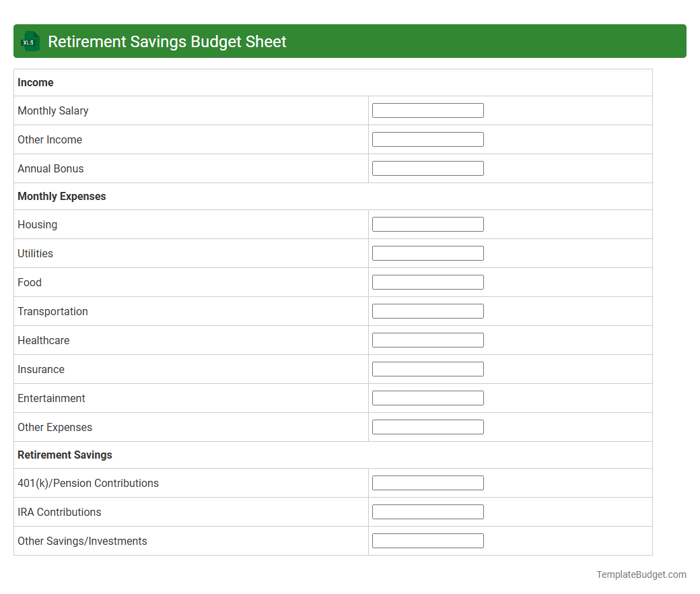The width and height of the screenshot is (700, 594).
Task: Open the TemplateBudget.com link
Action: [641, 574]
